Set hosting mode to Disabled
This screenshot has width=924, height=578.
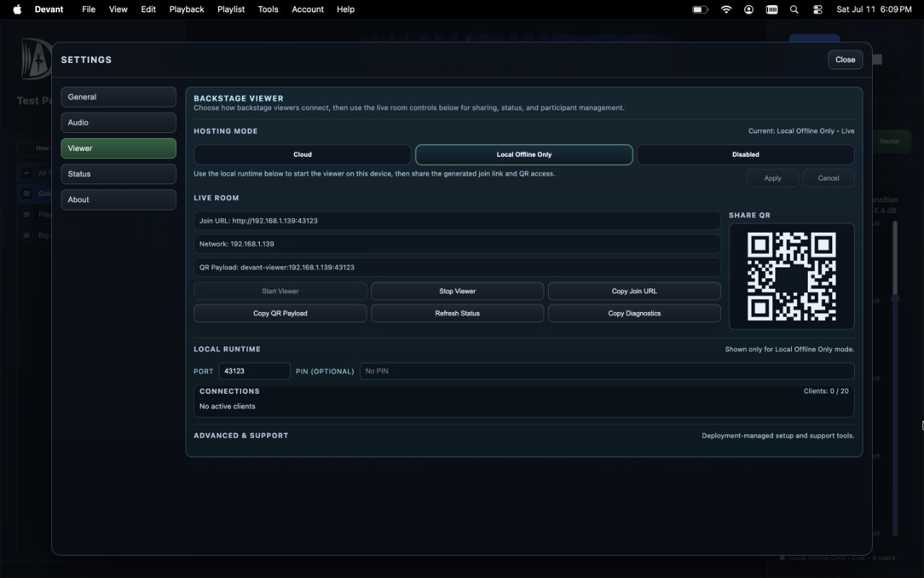746,155
